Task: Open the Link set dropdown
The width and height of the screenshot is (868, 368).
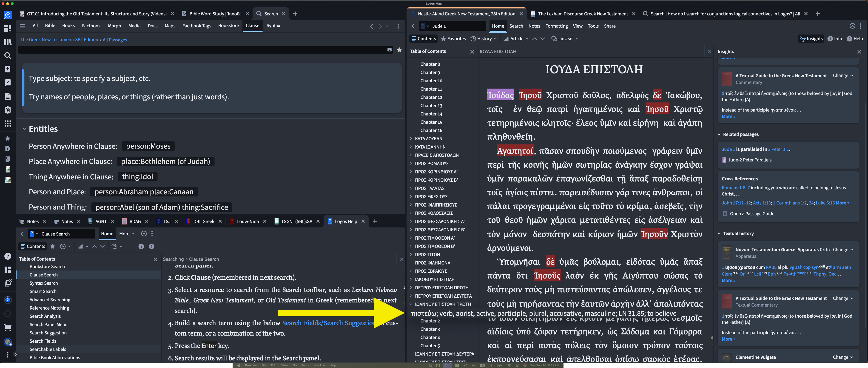Action: 565,39
